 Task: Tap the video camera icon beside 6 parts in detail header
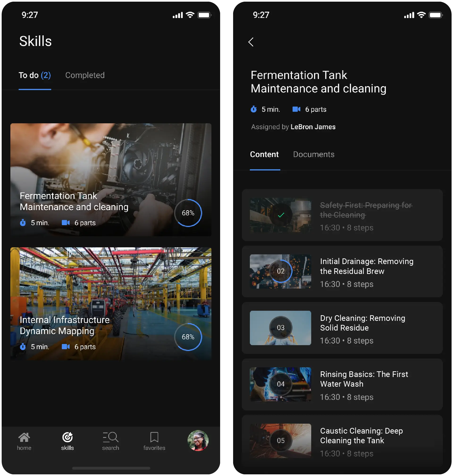[x=296, y=109]
